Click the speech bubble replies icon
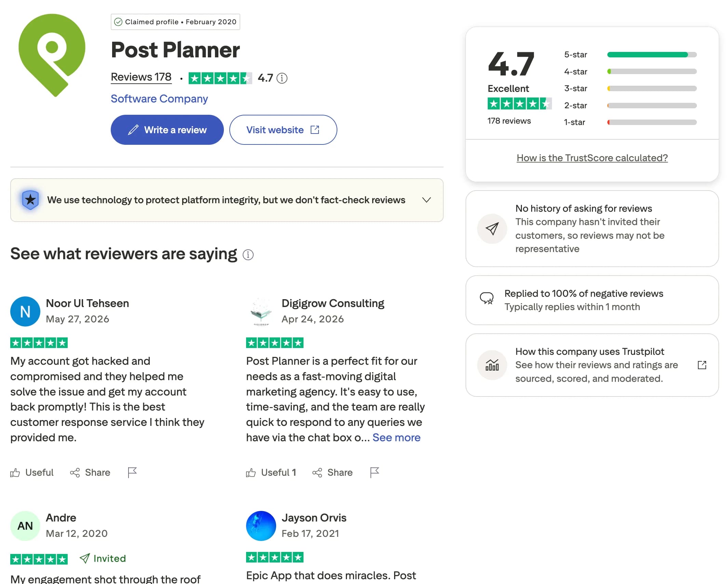Viewport: 728px width, 584px height. [x=486, y=298]
